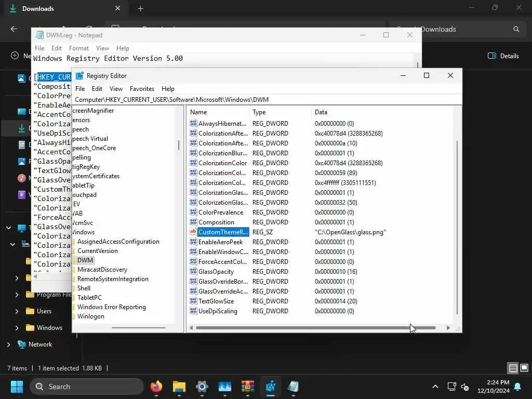Select the MiracastDiscovery key
This screenshot has height=399, width=532.
click(x=102, y=270)
